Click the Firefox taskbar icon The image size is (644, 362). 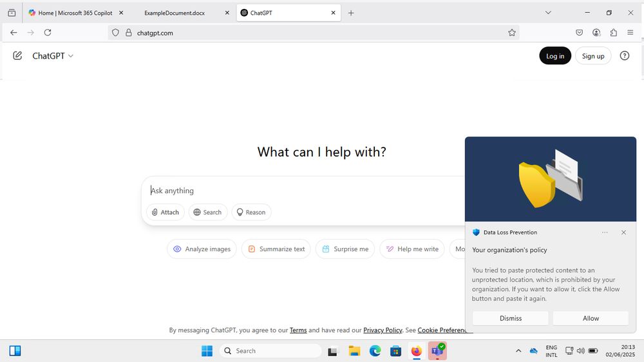point(417,351)
